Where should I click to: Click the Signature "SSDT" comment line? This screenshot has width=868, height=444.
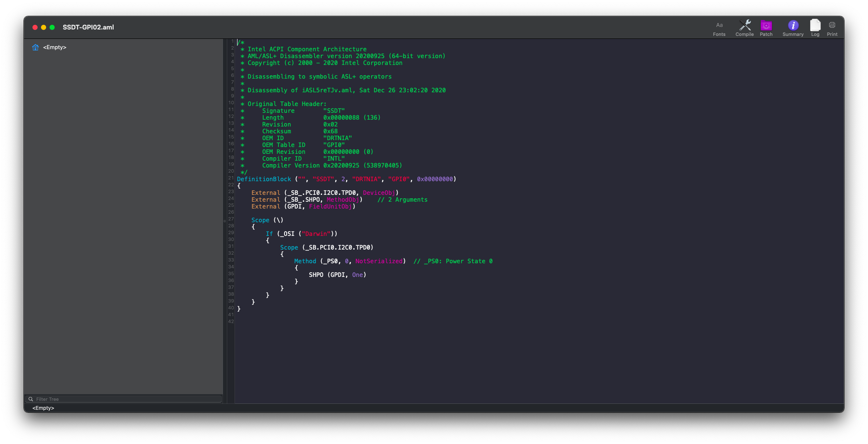pos(293,111)
